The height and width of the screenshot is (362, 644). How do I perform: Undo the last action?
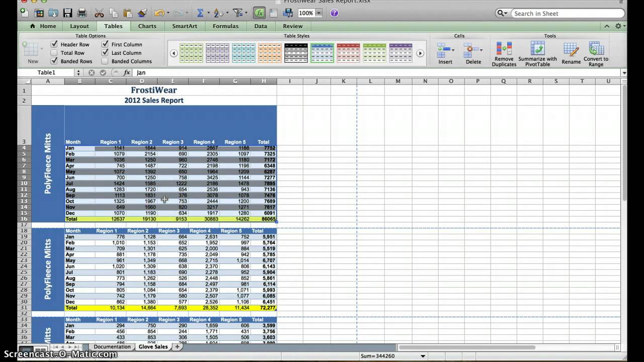click(159, 13)
